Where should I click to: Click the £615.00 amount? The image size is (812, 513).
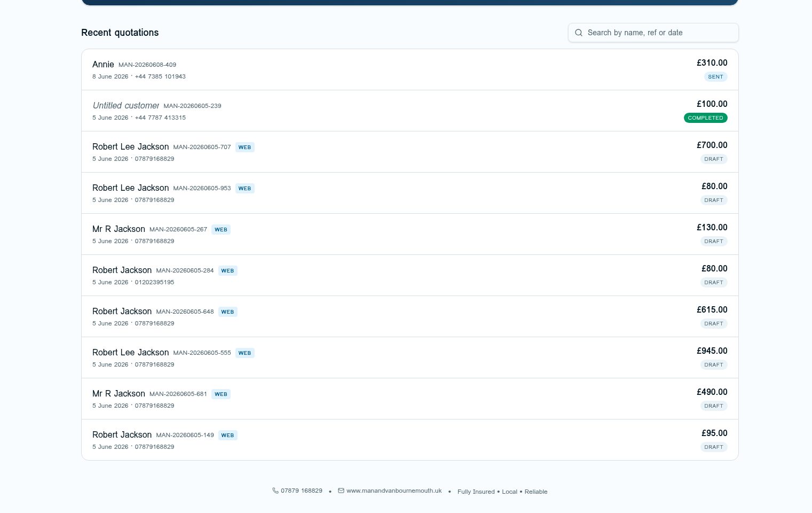(712, 310)
